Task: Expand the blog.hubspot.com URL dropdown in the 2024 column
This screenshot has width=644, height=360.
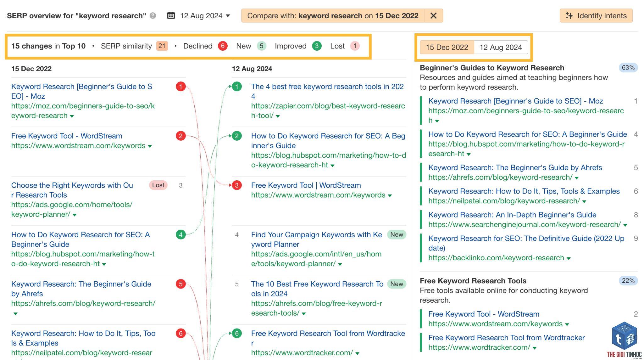Action: click(332, 166)
